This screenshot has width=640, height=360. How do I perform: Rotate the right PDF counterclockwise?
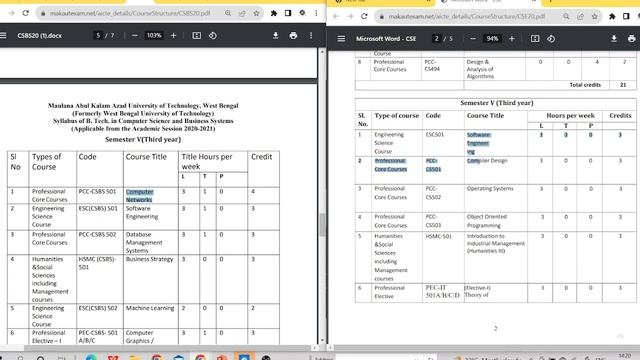click(551, 39)
